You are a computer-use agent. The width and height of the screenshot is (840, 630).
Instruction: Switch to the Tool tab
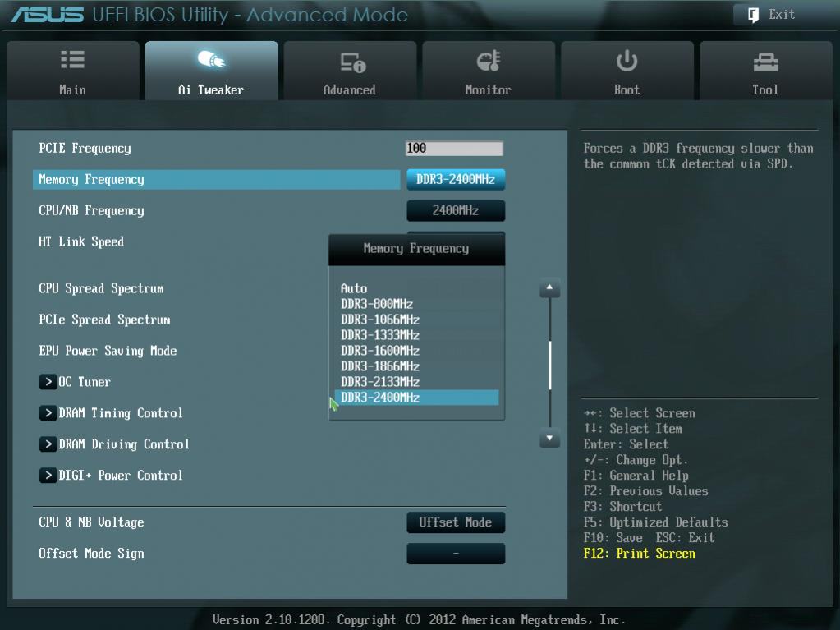(766, 70)
